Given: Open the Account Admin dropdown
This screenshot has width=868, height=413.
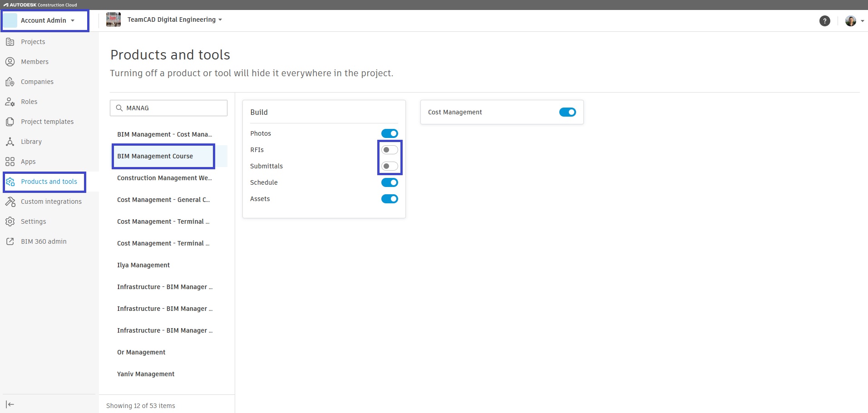Looking at the screenshot, I should (45, 20).
